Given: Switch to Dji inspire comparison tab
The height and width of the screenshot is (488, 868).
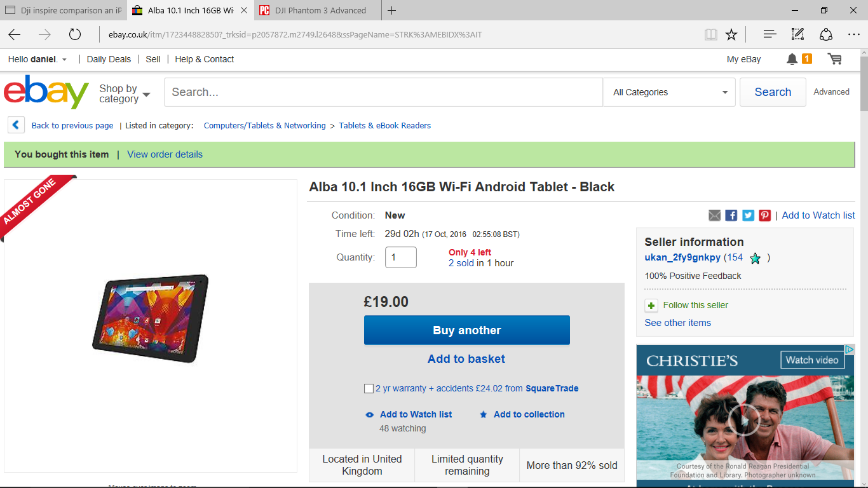Looking at the screenshot, I should [64, 10].
